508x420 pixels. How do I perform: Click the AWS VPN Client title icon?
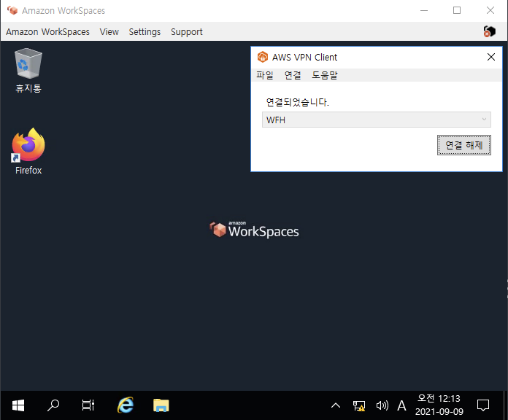(x=263, y=57)
